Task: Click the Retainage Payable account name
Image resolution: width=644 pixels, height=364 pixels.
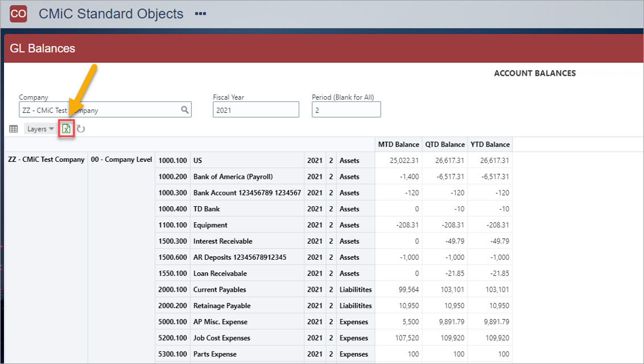Action: click(222, 305)
